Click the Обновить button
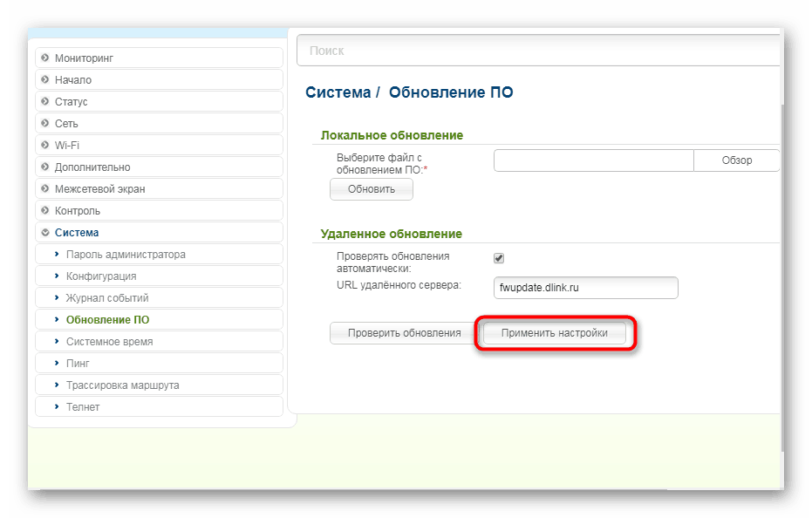812x518 pixels. coord(372,189)
